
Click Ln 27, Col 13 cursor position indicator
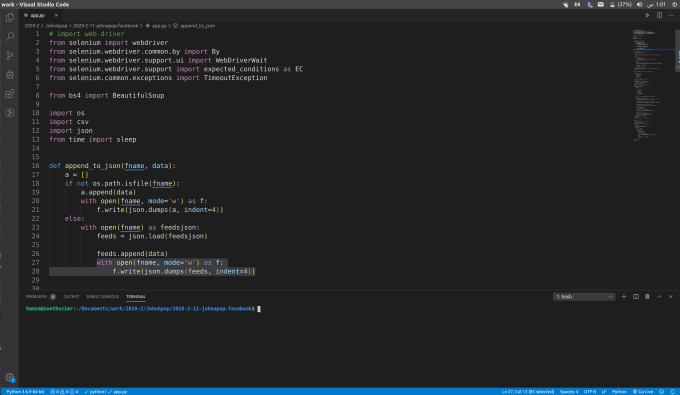[527, 392]
